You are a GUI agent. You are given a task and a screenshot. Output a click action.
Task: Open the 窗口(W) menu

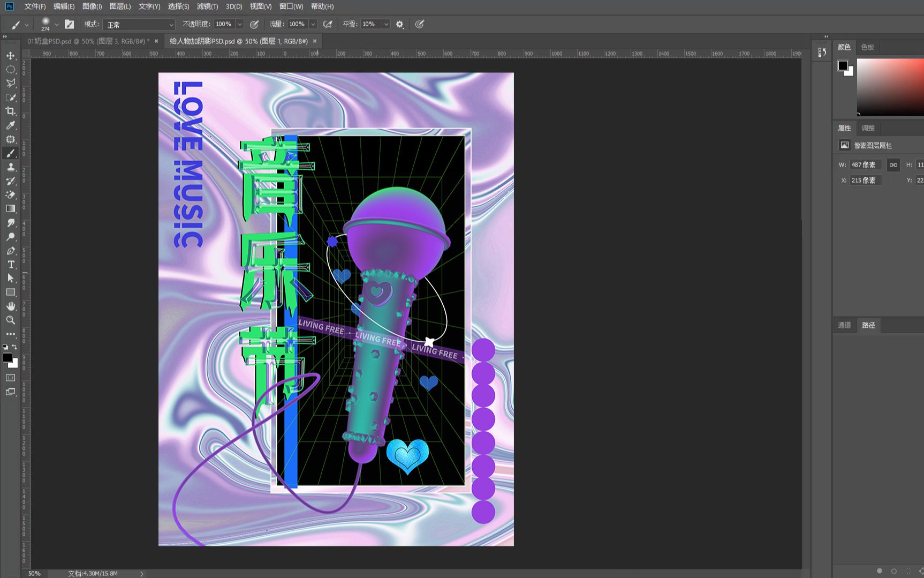[291, 6]
